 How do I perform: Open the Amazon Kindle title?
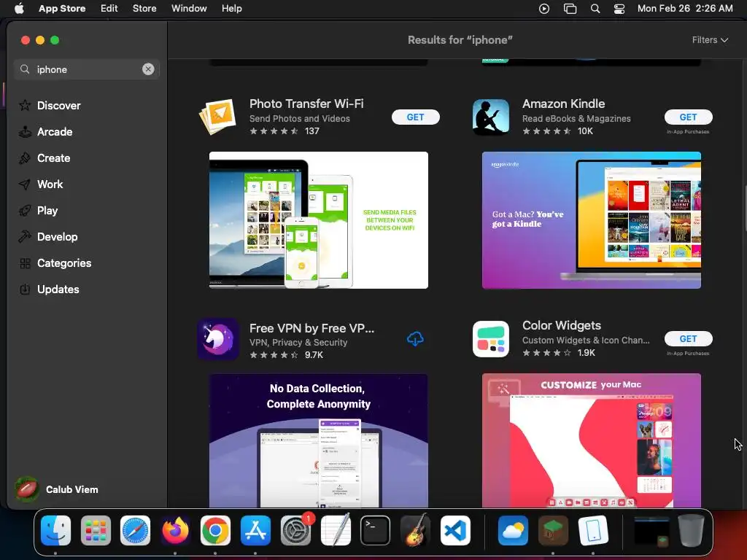564,104
